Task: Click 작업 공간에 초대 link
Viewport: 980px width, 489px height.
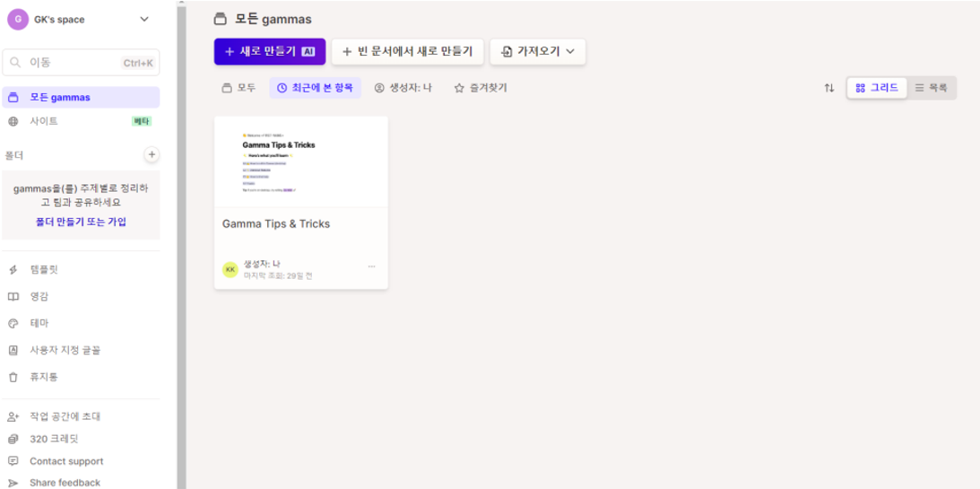Action: tap(65, 416)
